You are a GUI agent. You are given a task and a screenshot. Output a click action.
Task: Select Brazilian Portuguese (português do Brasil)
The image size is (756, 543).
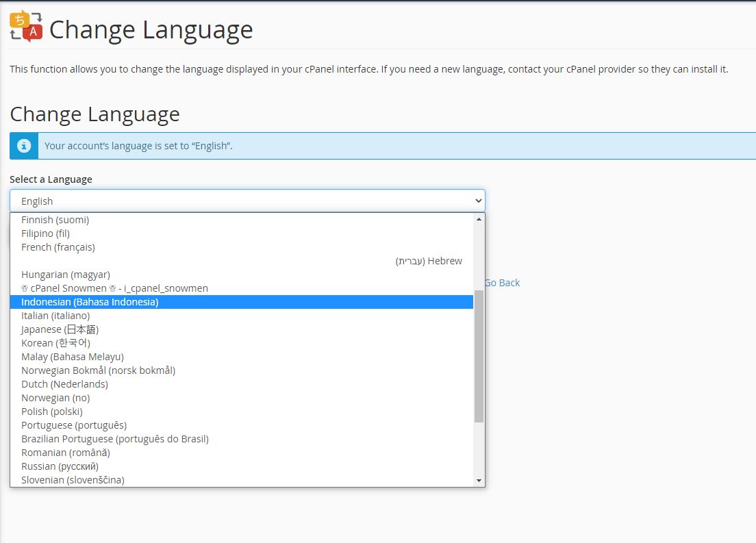click(x=242, y=439)
